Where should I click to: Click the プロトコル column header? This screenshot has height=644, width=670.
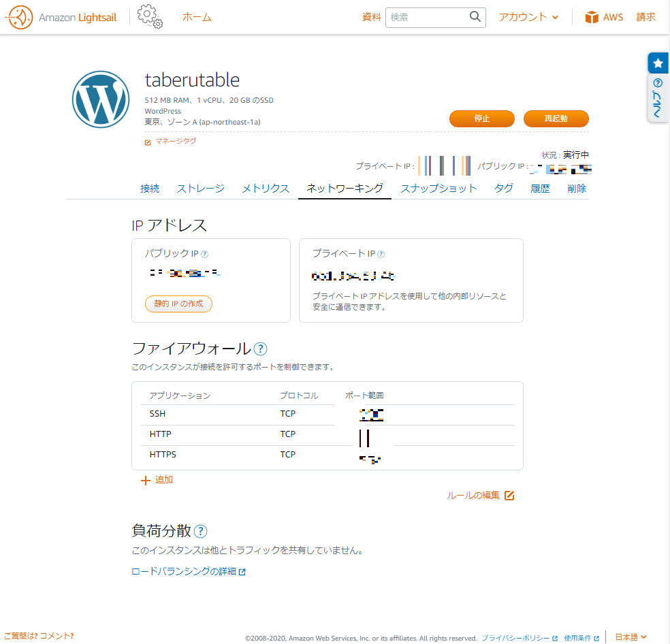click(299, 396)
